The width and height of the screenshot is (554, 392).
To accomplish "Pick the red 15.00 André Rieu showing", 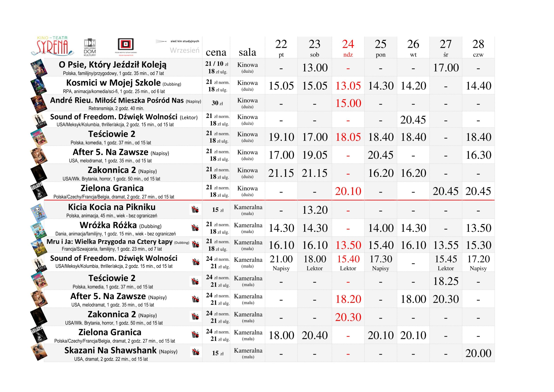I will 348,103.
